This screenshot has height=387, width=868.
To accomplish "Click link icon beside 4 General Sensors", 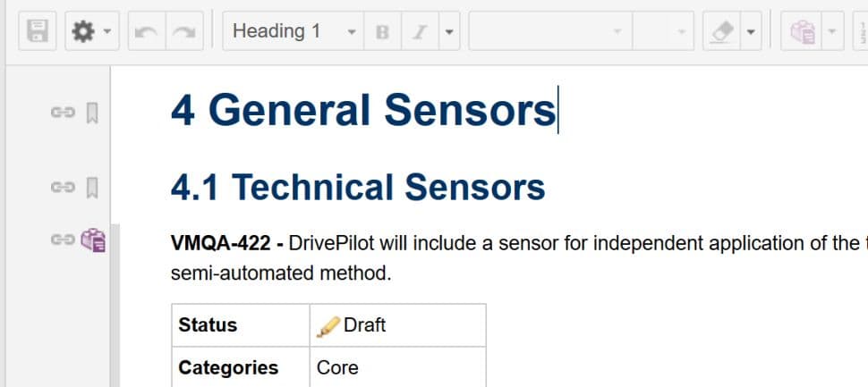I will click(62, 113).
